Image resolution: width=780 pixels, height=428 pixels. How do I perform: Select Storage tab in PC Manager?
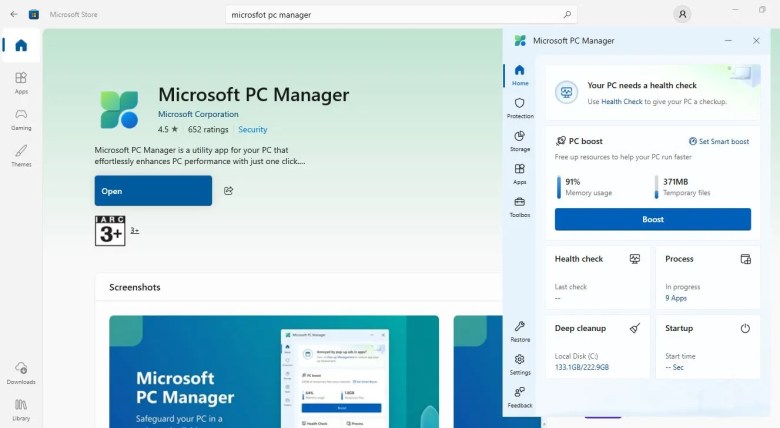click(x=520, y=141)
